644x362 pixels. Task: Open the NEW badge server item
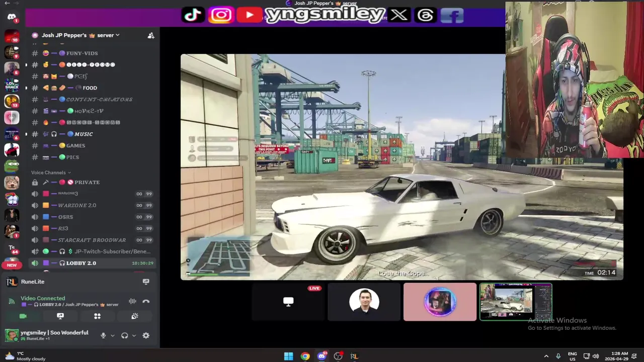[12, 264]
